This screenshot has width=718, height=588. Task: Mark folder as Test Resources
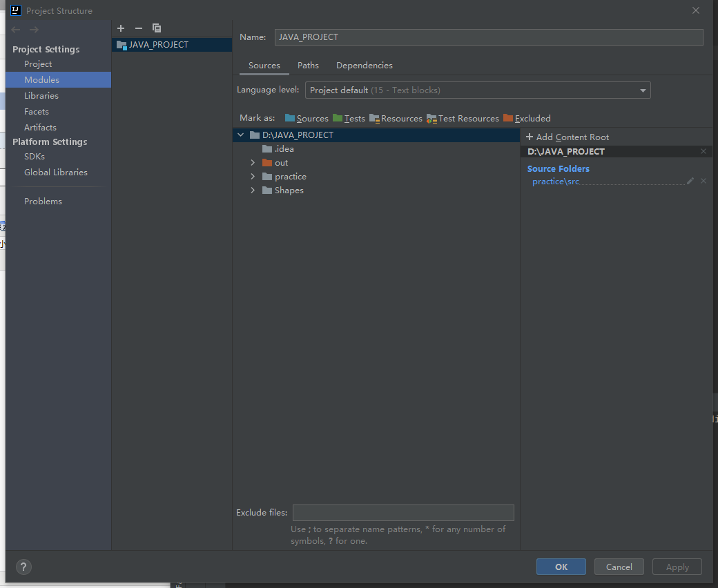point(463,119)
